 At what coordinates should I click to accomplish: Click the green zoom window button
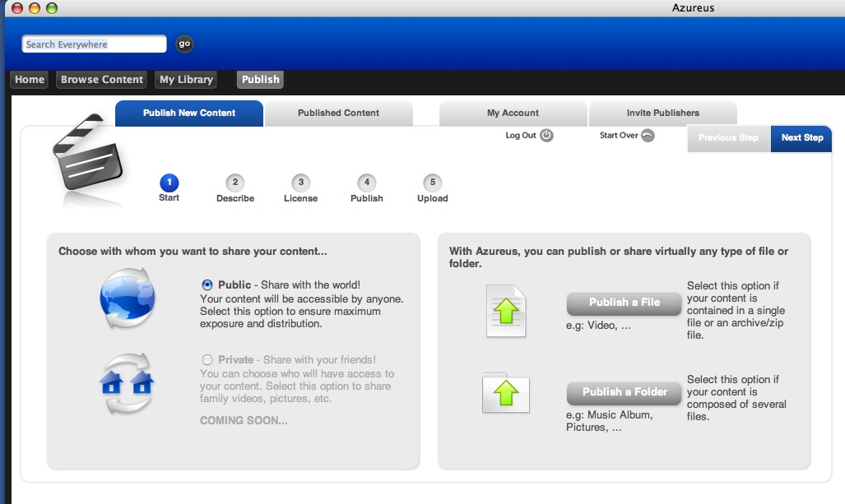coord(52,8)
